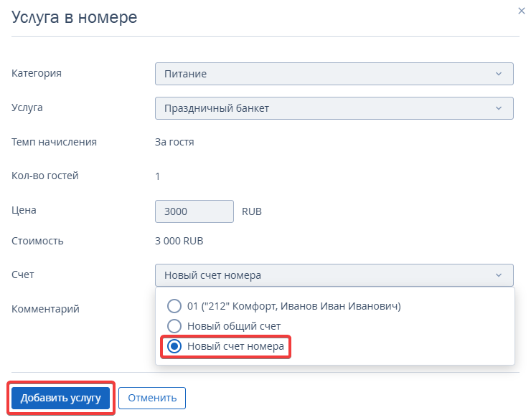Click chevron arrow in Категория field
The image size is (531, 420).
pos(499,74)
